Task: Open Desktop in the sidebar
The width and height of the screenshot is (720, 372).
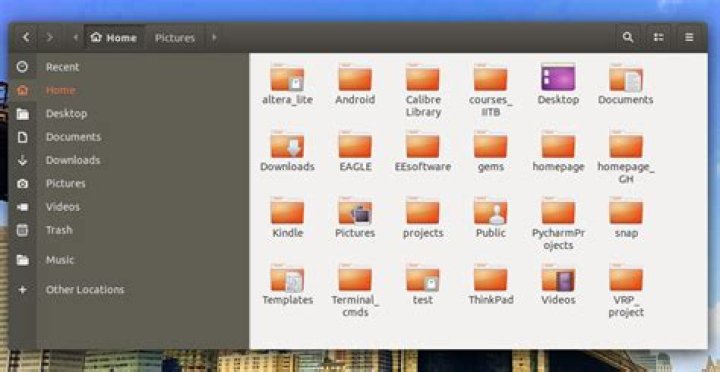Action: click(129, 113)
